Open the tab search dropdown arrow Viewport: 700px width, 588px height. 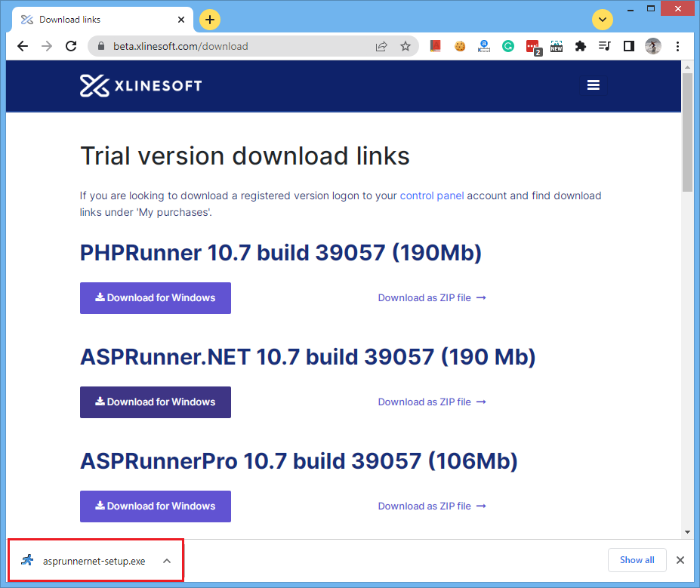pos(603,20)
